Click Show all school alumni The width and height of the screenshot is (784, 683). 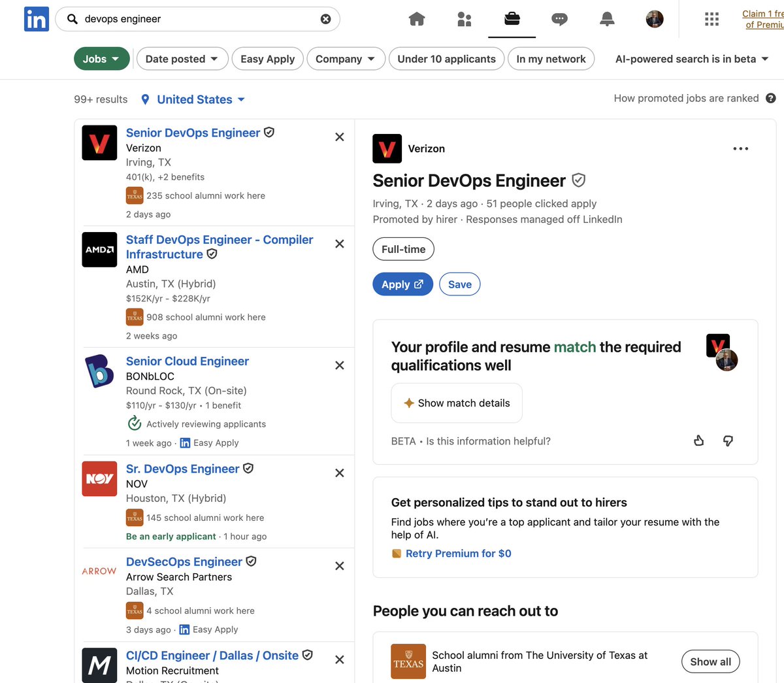coord(711,661)
